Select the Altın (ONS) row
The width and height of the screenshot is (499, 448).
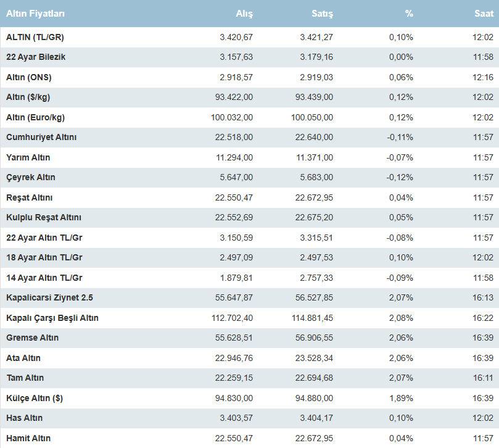click(x=29, y=77)
